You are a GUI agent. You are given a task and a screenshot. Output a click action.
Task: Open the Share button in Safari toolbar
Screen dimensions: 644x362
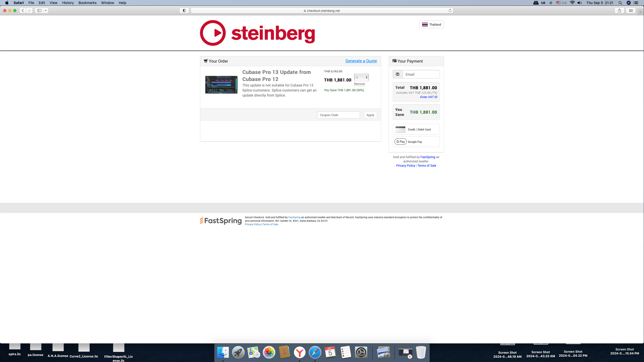619,11
